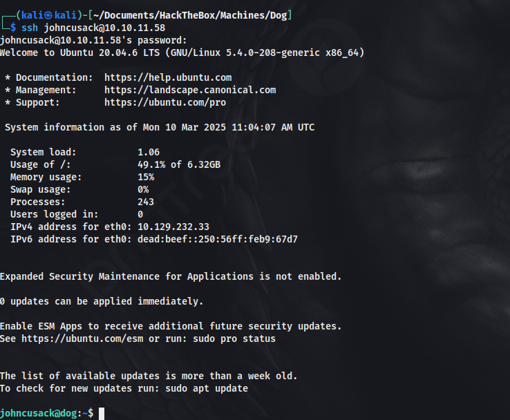Viewport: 510px width, 420px height.
Task: Click the johncusack@10.10.11.58 ssh target
Action: (x=104, y=28)
